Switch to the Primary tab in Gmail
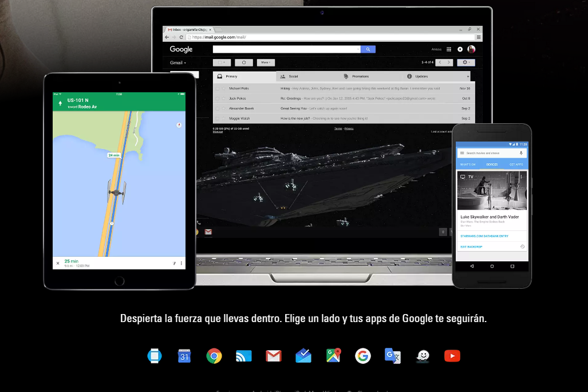This screenshot has width=588, height=392. (244, 76)
